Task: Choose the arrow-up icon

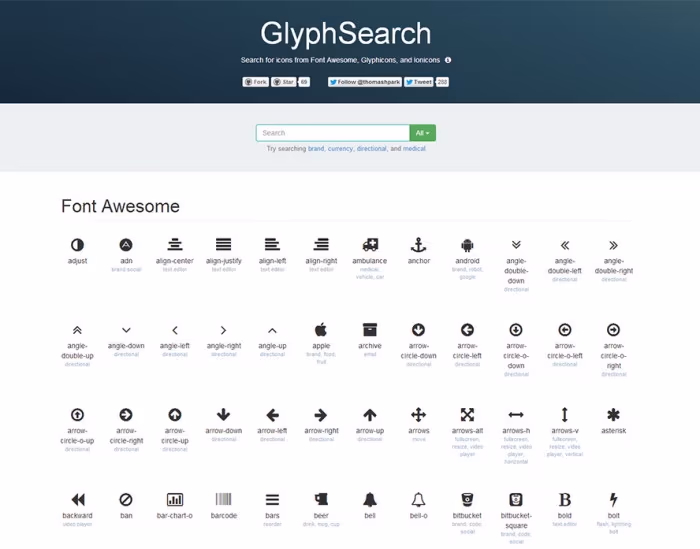Action: [370, 415]
